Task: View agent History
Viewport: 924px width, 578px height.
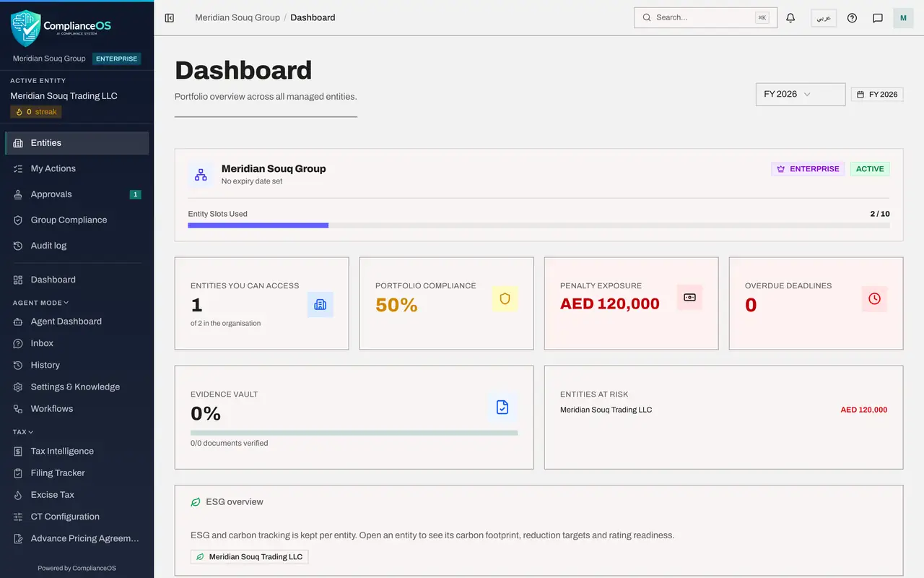Action: pyautogui.click(x=77, y=365)
